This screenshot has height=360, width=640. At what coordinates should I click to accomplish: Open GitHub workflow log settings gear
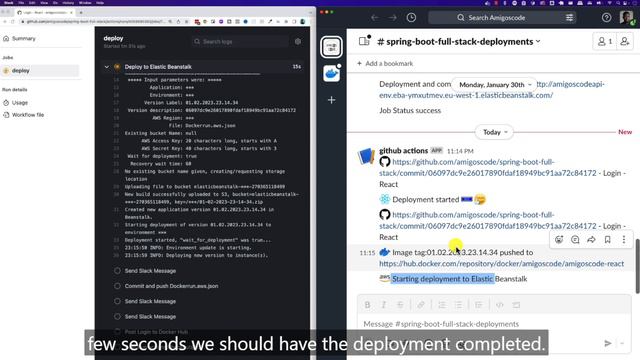[298, 41]
